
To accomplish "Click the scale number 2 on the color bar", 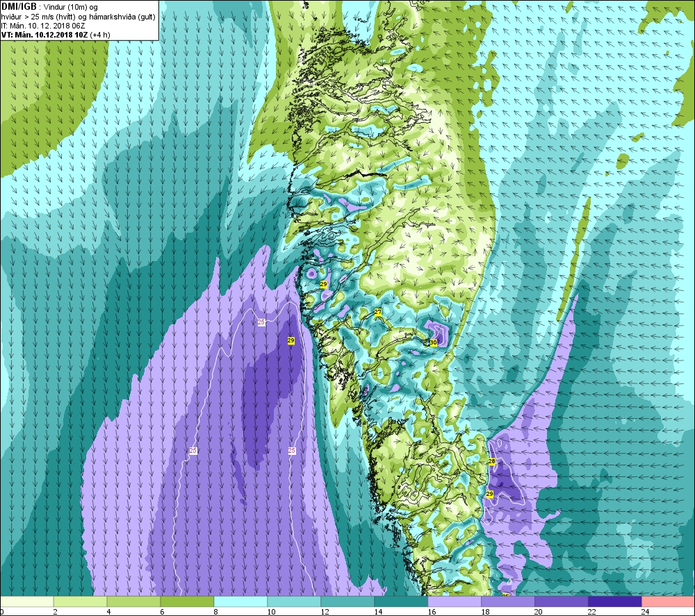I will (x=56, y=612).
